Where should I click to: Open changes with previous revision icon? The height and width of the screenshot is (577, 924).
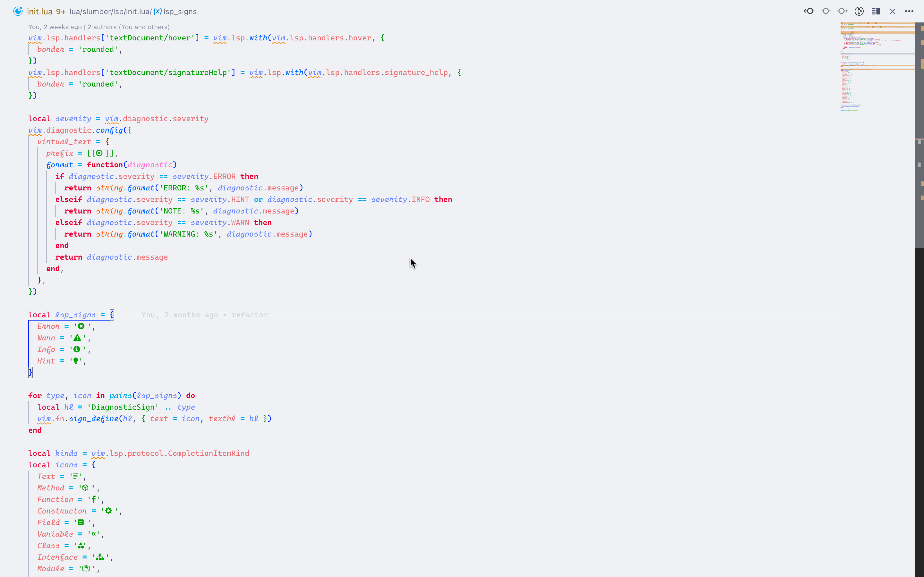[x=809, y=11]
